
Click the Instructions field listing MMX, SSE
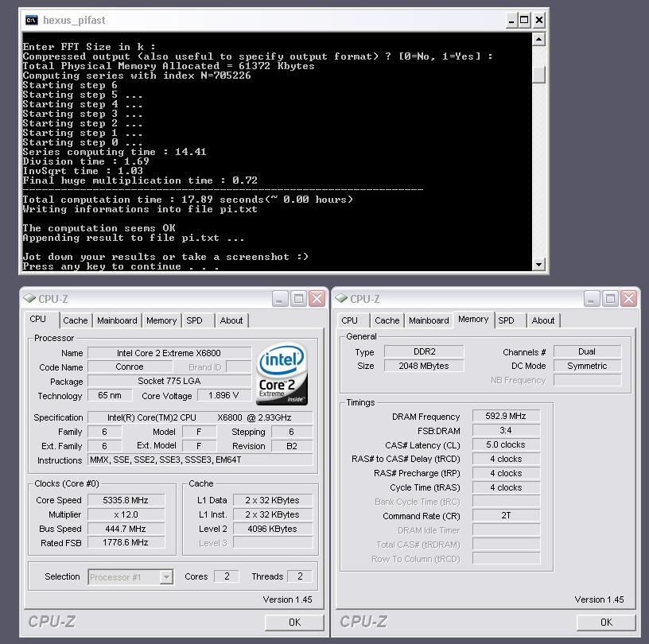point(200,460)
